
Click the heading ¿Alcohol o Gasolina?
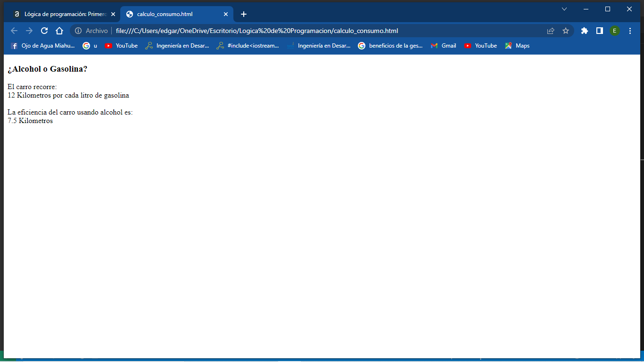pyautogui.click(x=48, y=69)
